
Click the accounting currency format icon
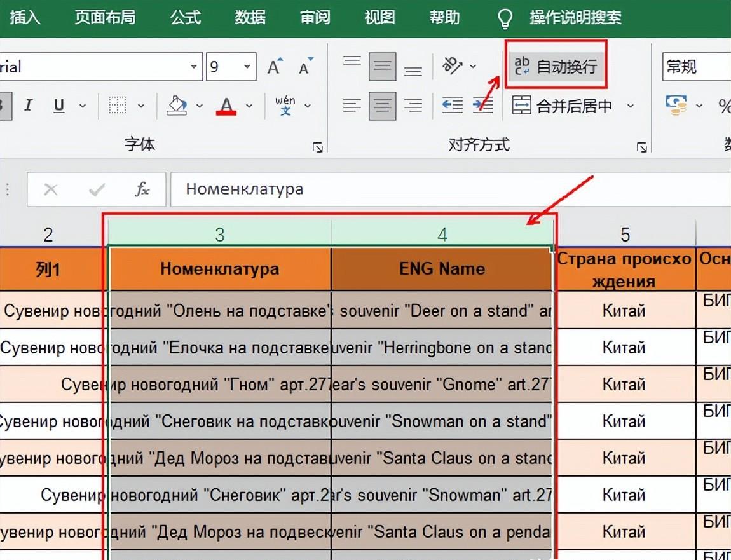point(676,106)
